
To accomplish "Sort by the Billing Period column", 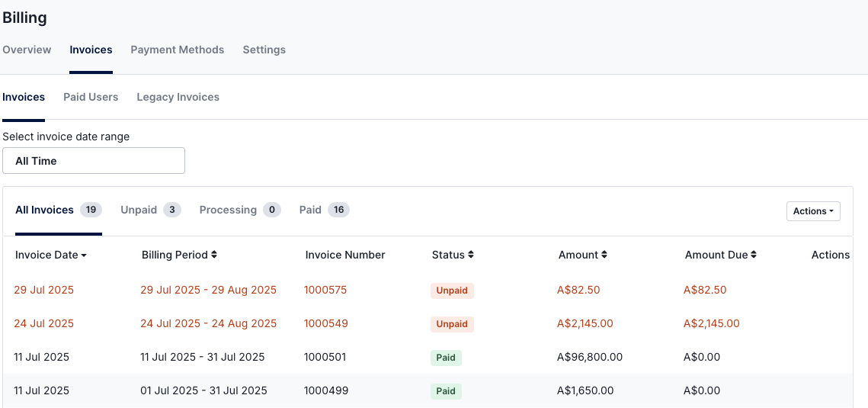I will pyautogui.click(x=179, y=255).
